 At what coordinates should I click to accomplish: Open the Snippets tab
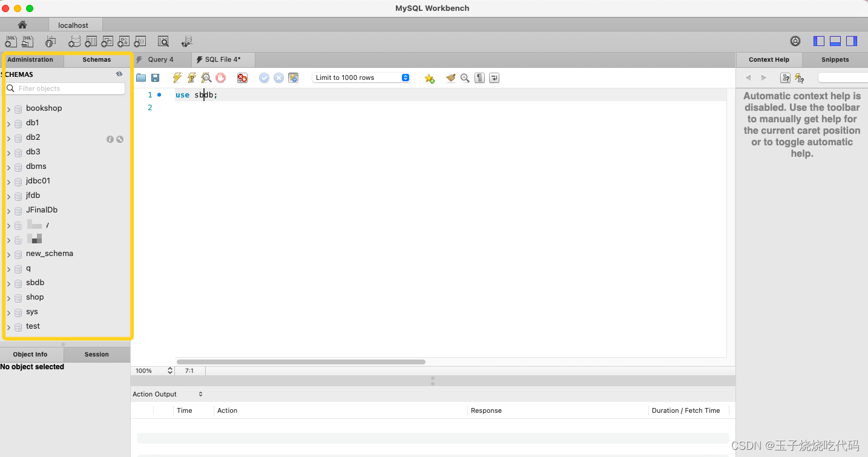point(835,59)
